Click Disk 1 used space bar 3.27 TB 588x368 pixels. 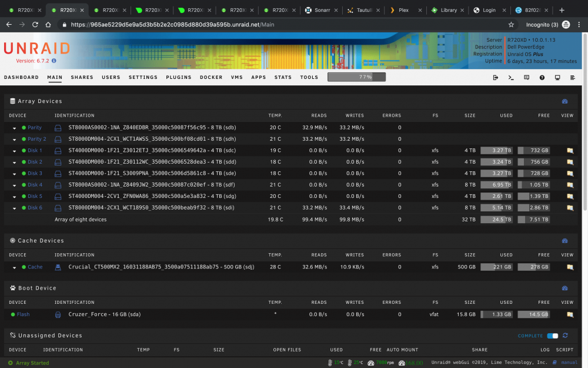(x=496, y=151)
